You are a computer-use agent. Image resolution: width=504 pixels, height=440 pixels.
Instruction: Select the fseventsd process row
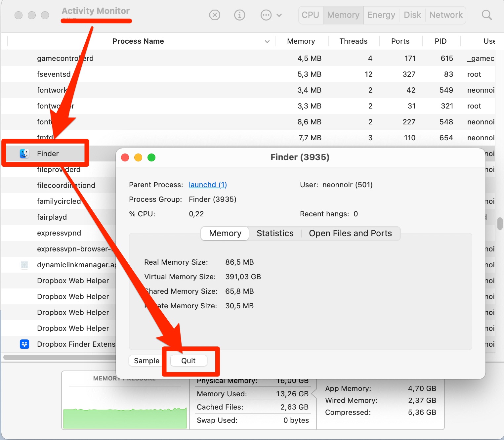pyautogui.click(x=248, y=74)
